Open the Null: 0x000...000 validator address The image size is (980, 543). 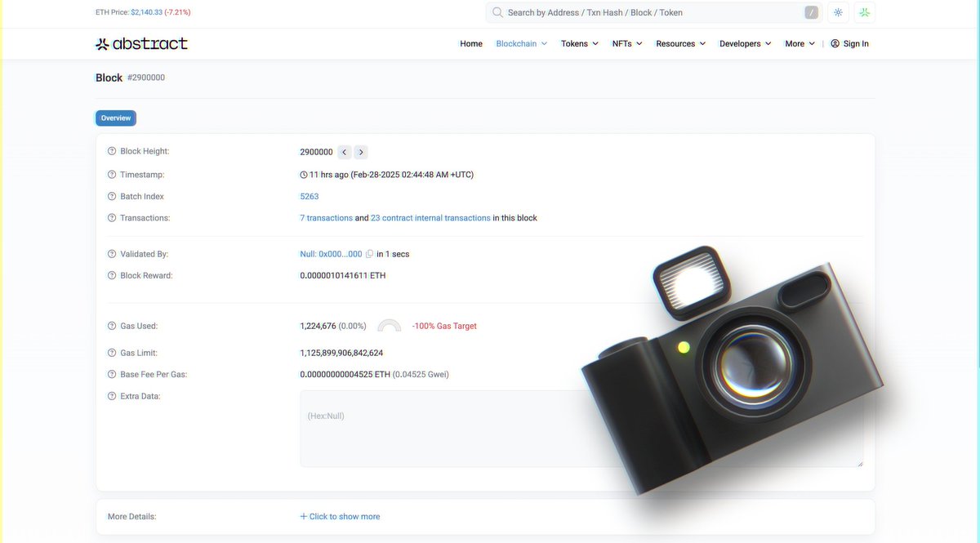click(331, 254)
